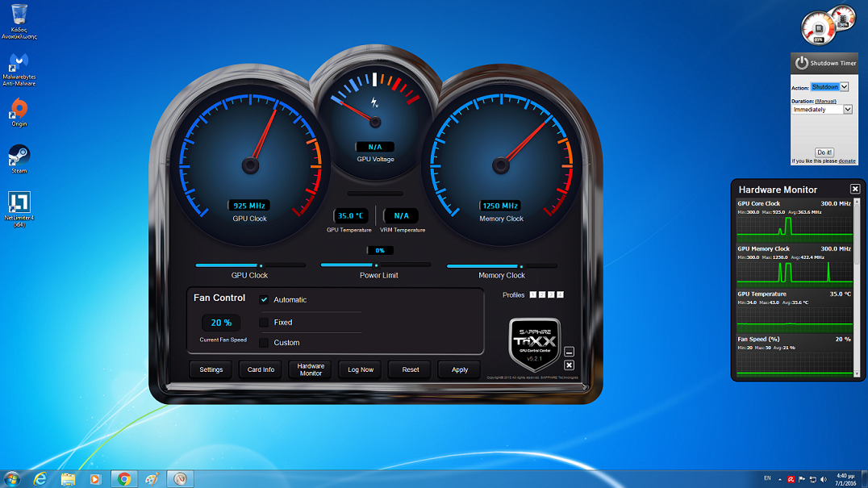Close the Hardware Monitor panel
Image resolution: width=868 pixels, height=488 pixels.
point(855,190)
